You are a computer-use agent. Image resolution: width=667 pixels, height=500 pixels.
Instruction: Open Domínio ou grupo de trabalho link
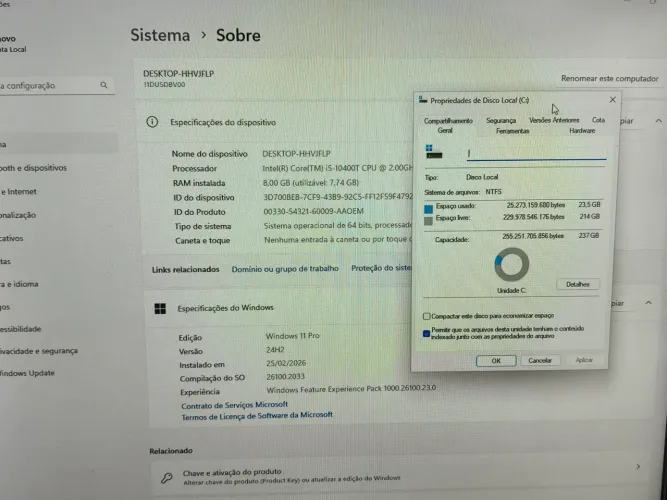[285, 269]
